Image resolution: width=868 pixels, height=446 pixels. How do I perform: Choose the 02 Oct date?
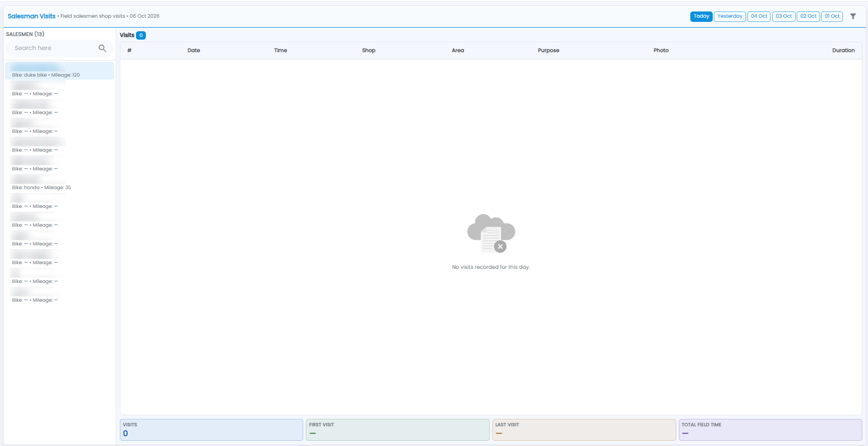(x=808, y=16)
